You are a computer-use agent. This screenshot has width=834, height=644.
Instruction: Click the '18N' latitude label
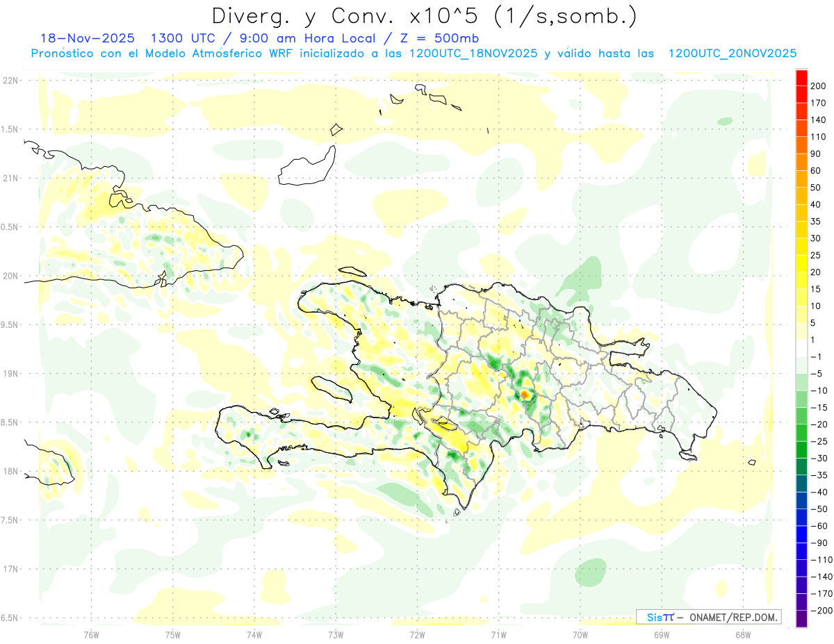coord(10,471)
